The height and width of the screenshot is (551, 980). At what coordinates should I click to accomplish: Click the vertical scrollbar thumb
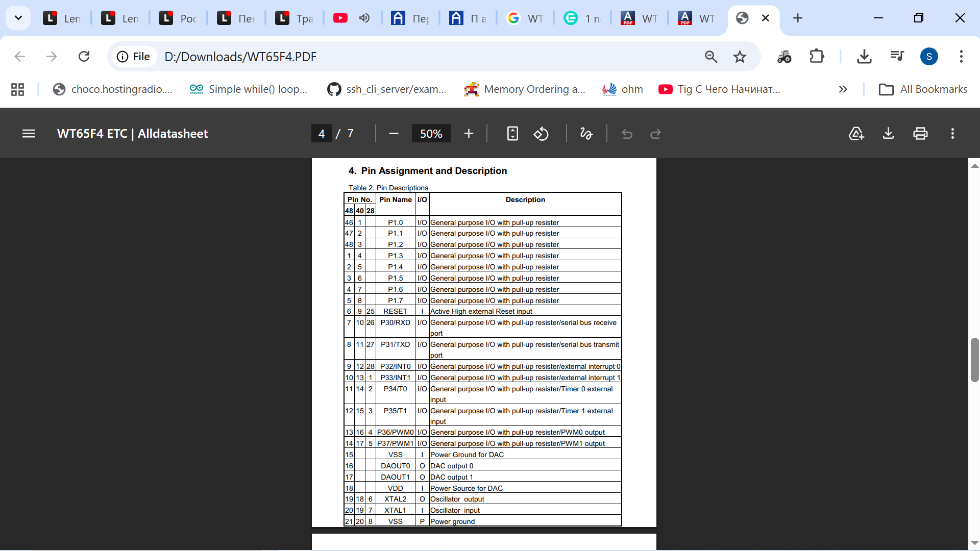click(974, 360)
